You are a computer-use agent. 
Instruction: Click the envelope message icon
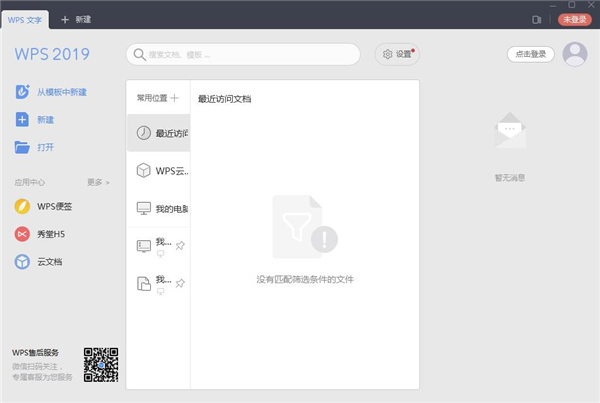tap(510, 130)
